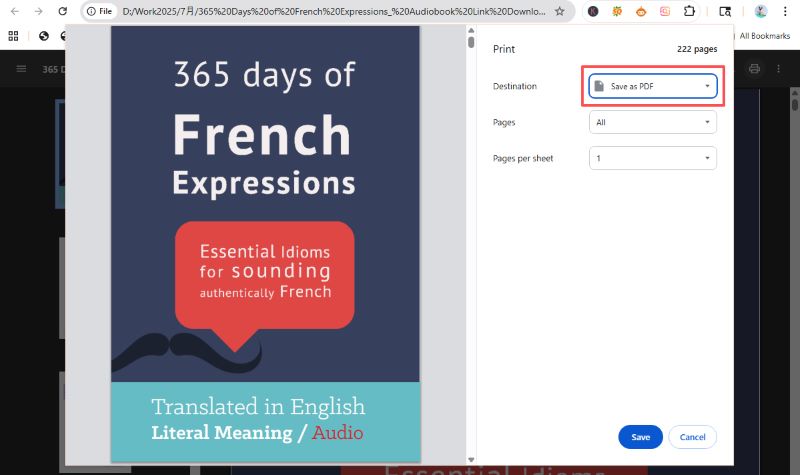Open the Extensions puzzle-piece menu

(x=690, y=11)
